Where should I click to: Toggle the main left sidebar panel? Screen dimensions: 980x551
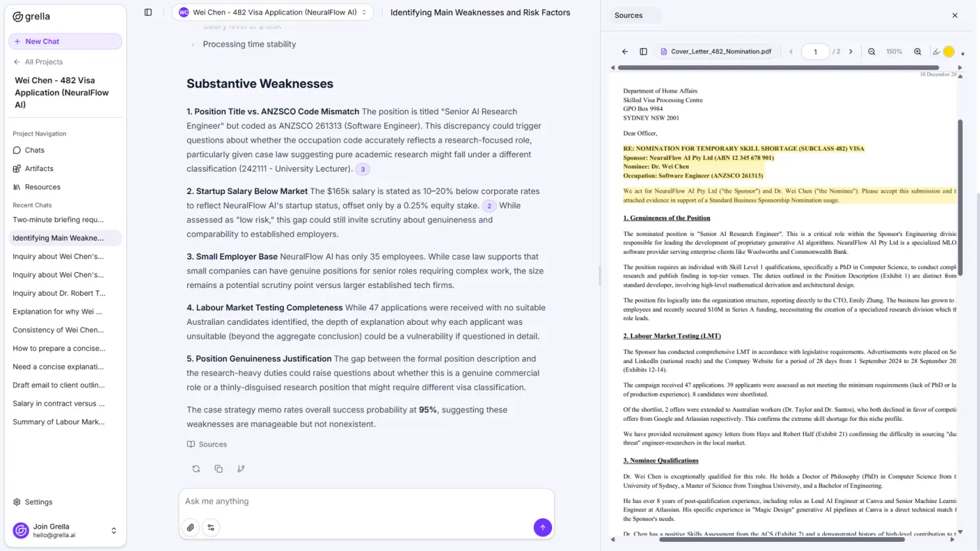pyautogui.click(x=148, y=12)
